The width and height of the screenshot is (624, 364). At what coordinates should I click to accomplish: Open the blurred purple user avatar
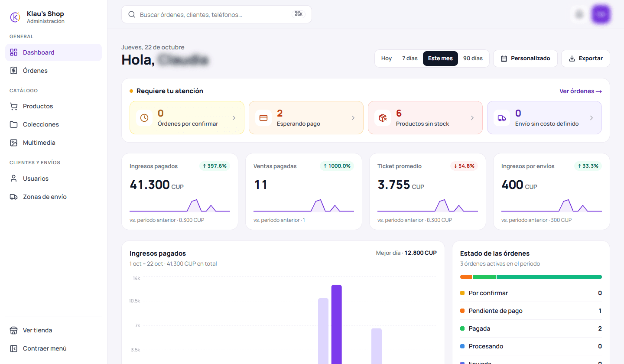[601, 14]
